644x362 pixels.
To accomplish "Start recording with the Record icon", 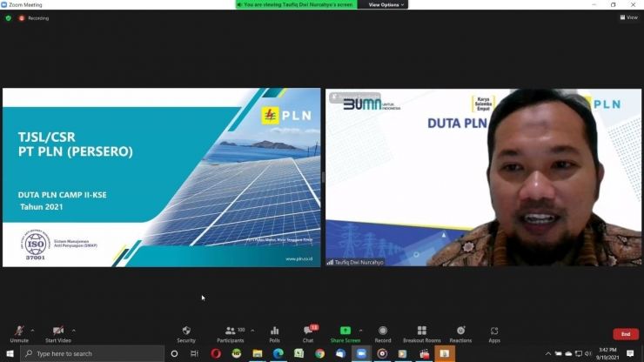I will click(383, 331).
